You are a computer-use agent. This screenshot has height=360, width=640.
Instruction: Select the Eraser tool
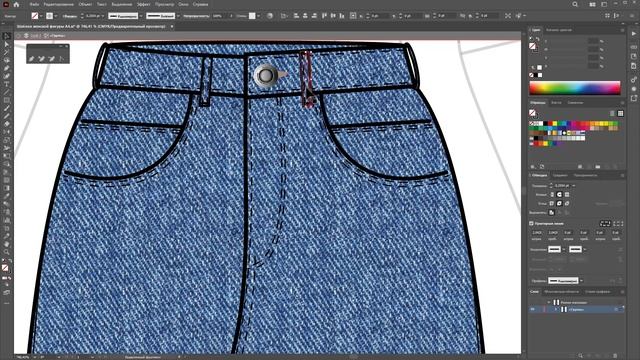click(6, 124)
